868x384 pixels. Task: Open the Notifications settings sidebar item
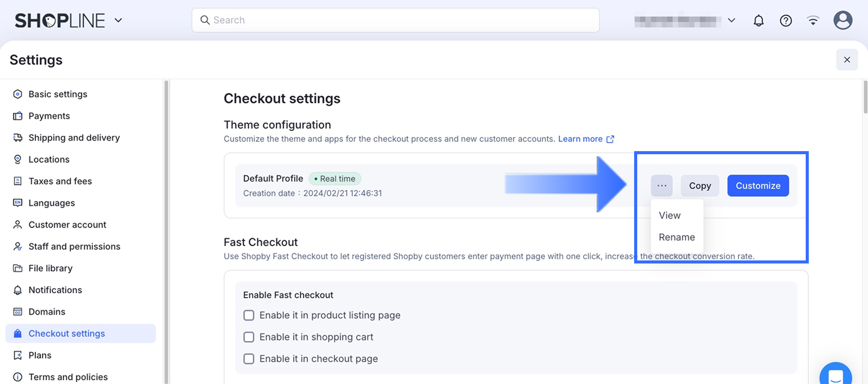click(55, 290)
